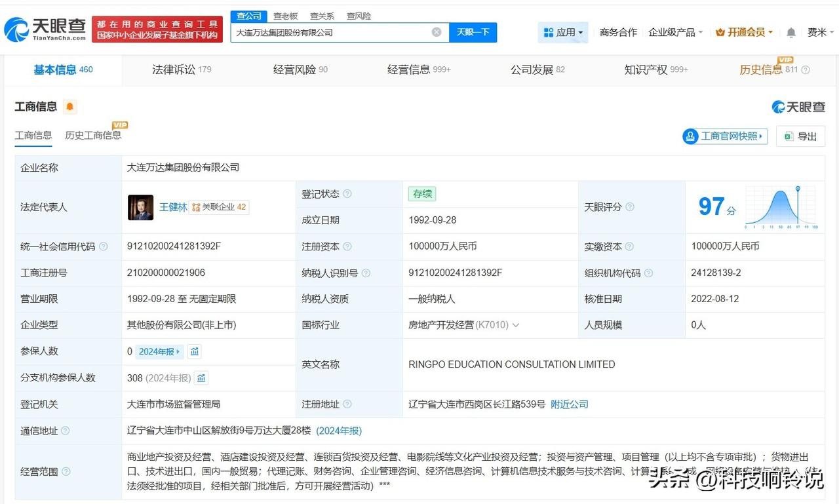The image size is (839, 504).
Task: Click 王健林's portrait thumbnail
Action: click(140, 207)
